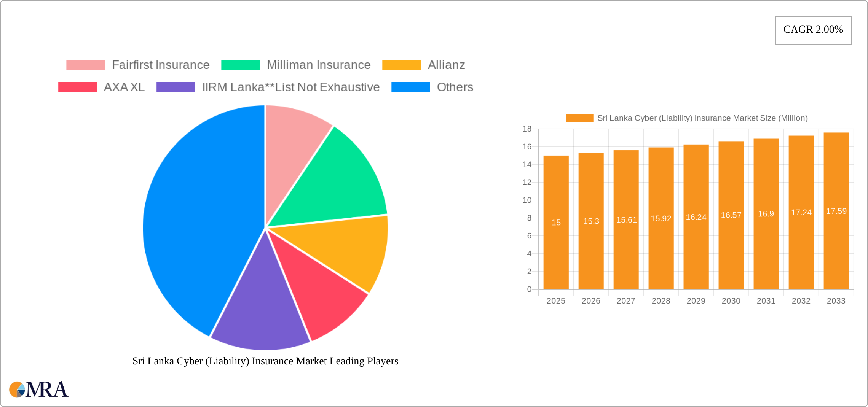Click the 2032 bar labeled 17.24
The height and width of the screenshot is (407, 868).
(801, 212)
